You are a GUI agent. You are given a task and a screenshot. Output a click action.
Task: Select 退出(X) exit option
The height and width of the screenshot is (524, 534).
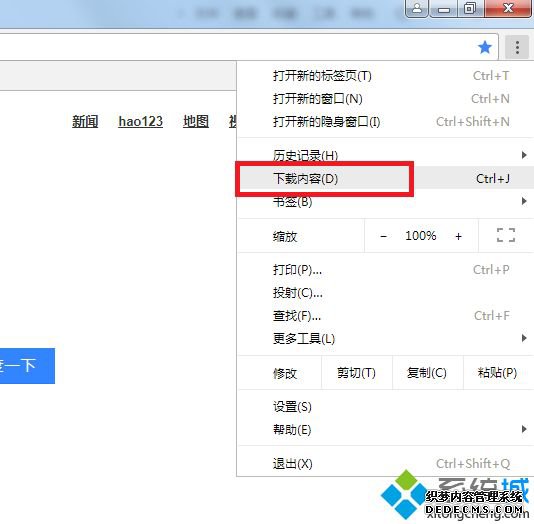pos(385,464)
